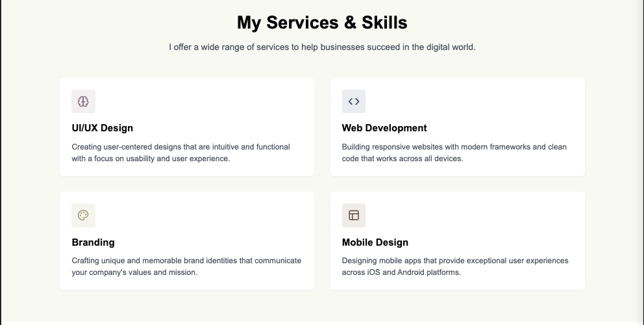Click the My Services & Skills heading
The image size is (644, 325).
pyautogui.click(x=322, y=22)
